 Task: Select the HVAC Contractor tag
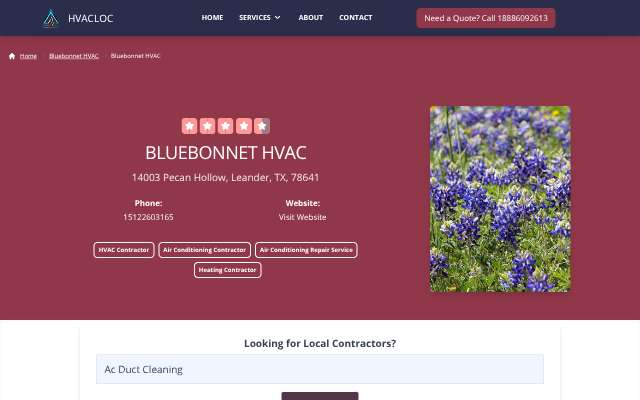(x=124, y=250)
